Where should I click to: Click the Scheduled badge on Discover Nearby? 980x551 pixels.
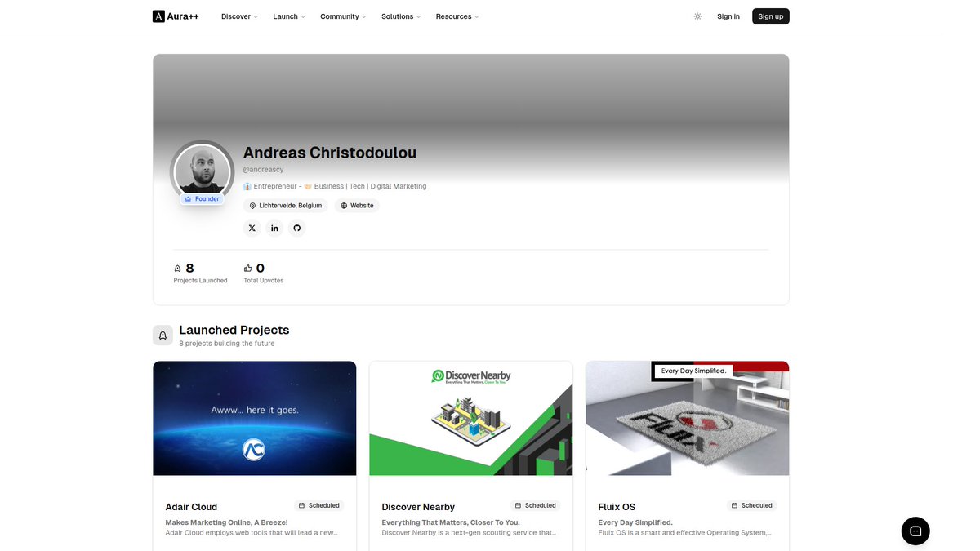[x=536, y=505]
